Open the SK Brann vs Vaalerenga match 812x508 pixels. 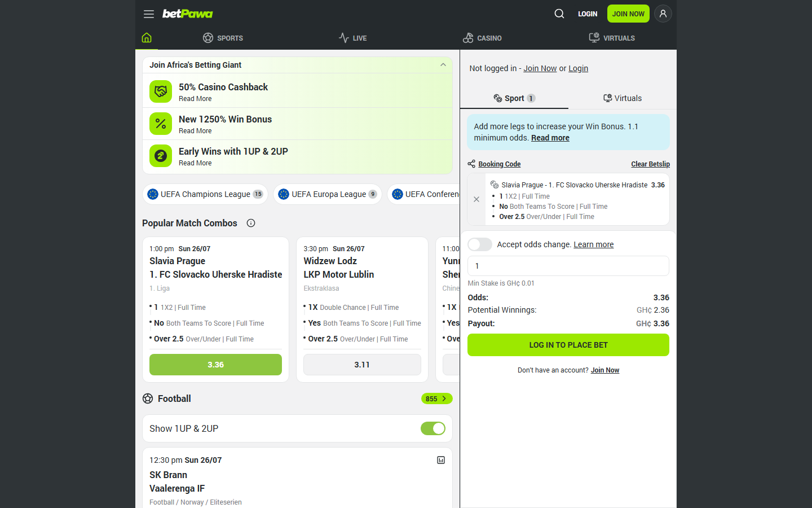click(x=177, y=481)
